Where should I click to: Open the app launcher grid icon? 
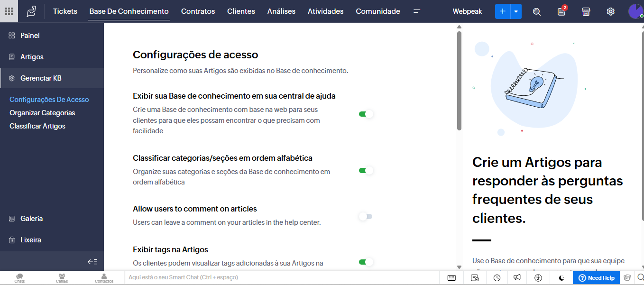[9, 11]
